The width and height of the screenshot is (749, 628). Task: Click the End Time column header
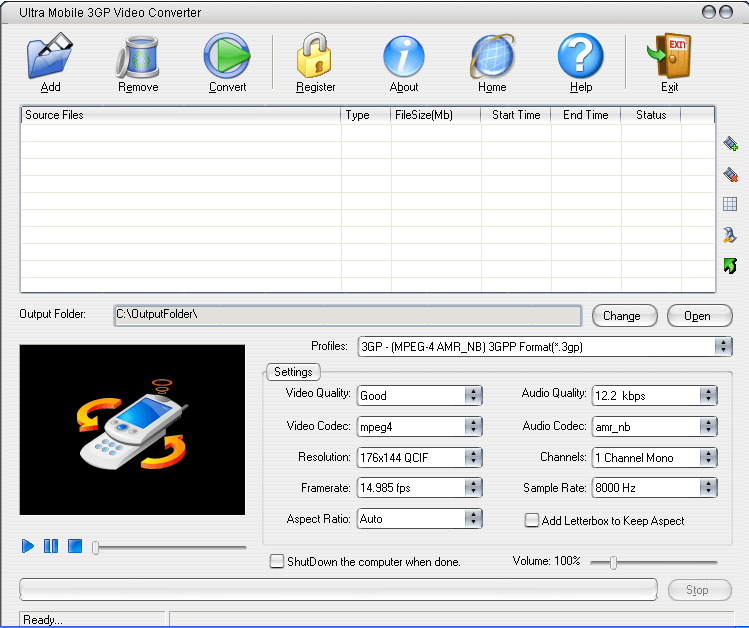point(586,115)
